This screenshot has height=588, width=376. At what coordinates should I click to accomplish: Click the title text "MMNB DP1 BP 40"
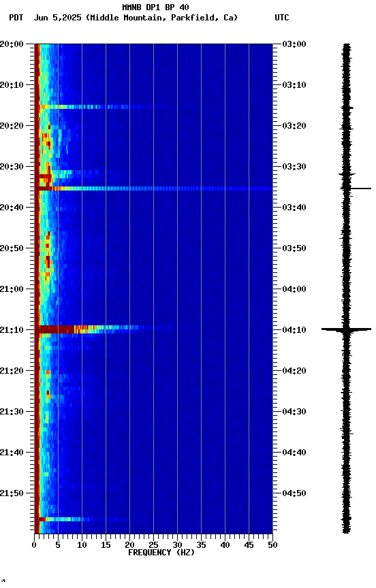coord(155,7)
